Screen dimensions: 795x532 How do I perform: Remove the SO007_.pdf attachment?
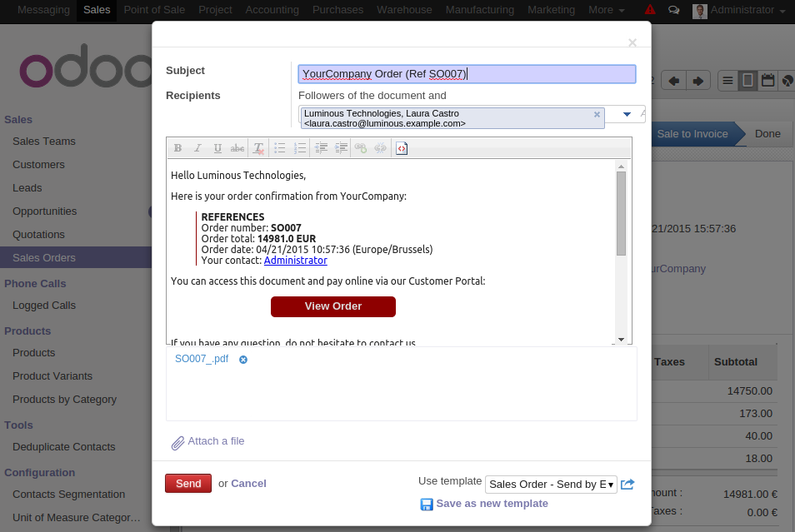[243, 359]
